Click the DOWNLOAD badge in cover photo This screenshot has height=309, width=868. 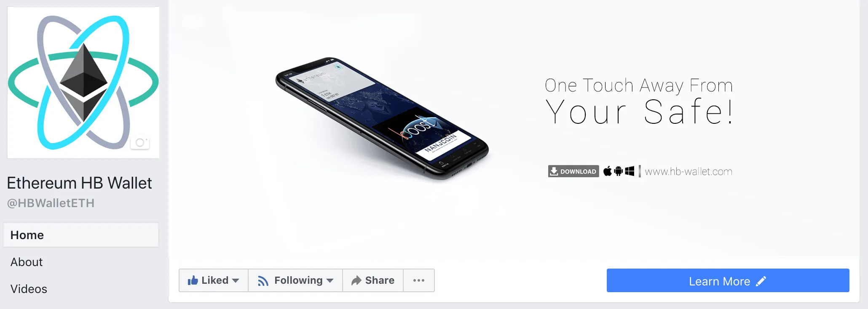point(573,171)
